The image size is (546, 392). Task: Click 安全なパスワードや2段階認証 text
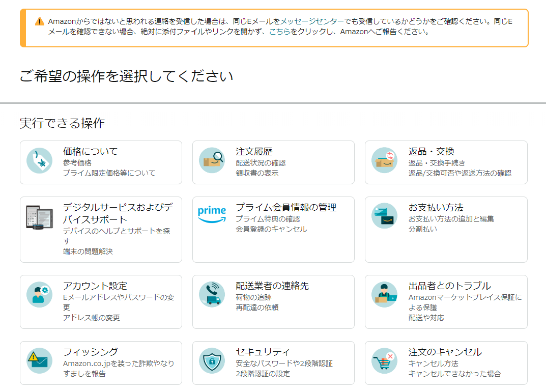[284, 363]
